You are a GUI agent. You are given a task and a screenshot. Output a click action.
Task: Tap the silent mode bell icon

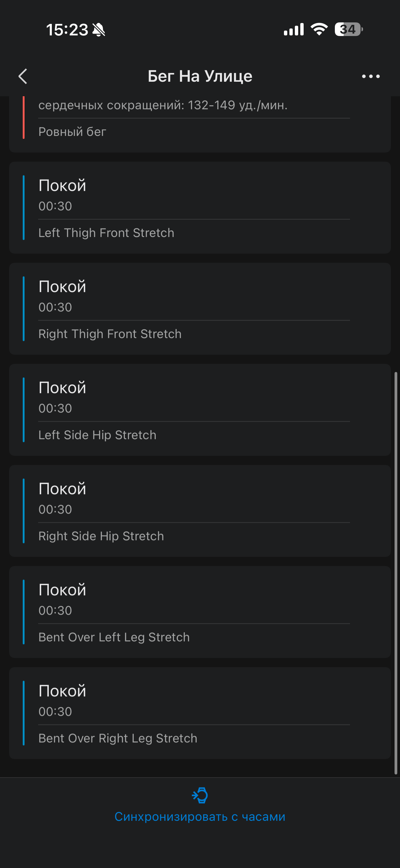(99, 30)
